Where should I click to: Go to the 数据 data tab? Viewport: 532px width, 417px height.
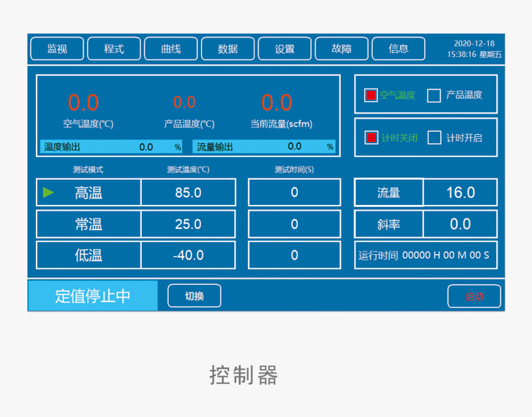228,48
